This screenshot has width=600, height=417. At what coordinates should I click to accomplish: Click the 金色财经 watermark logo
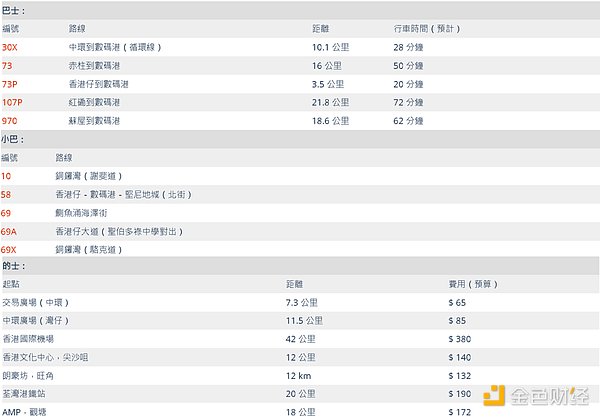click(x=542, y=397)
